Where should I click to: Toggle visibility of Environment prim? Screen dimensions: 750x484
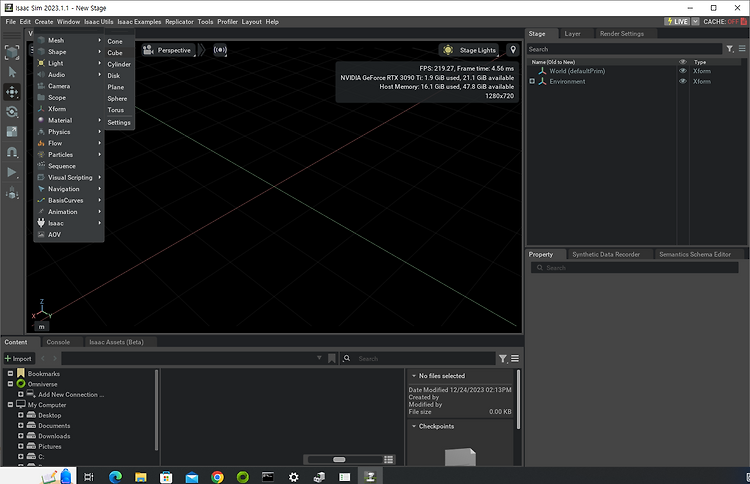tap(683, 81)
